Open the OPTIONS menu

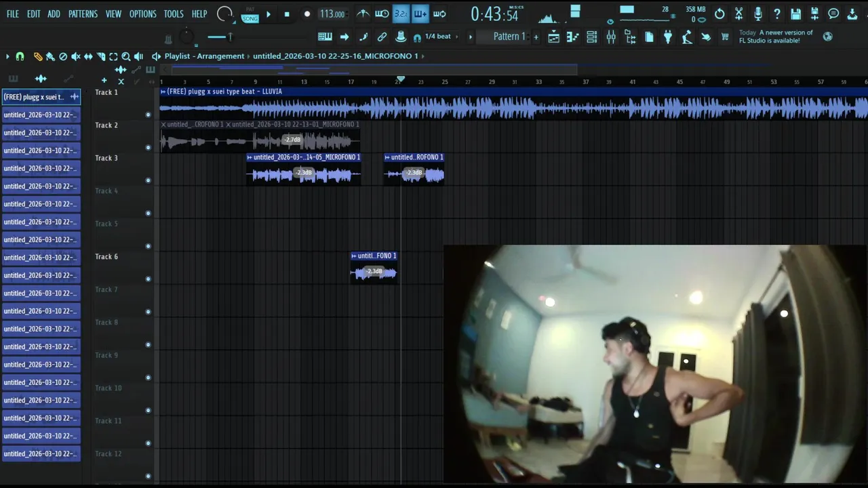pos(142,14)
